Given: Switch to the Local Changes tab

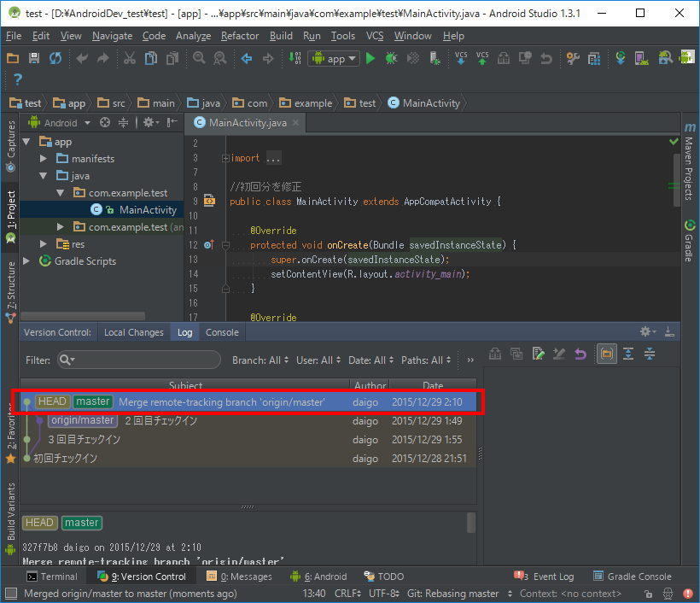Looking at the screenshot, I should tap(133, 332).
